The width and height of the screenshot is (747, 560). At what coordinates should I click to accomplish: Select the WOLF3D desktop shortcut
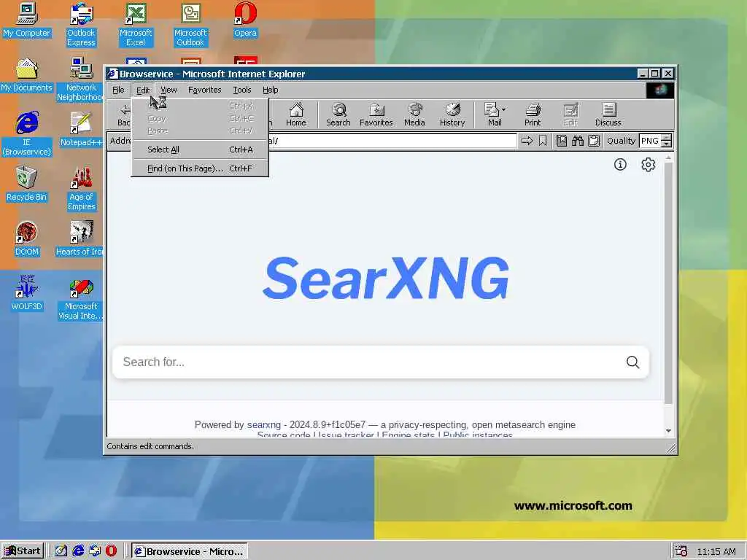point(27,293)
